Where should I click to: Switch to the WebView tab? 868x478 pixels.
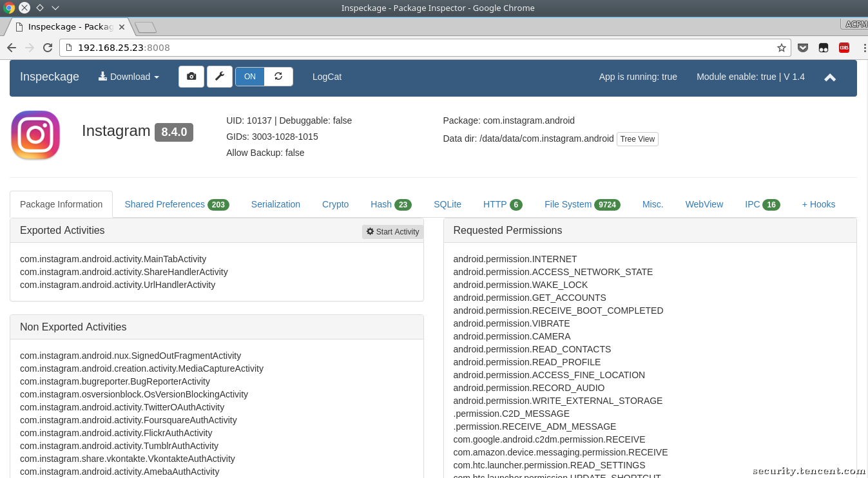pos(704,204)
